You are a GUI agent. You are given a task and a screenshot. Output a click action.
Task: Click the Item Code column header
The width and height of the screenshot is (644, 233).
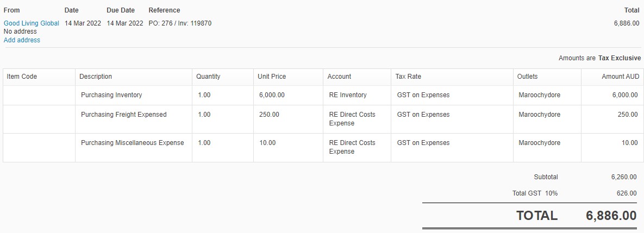pyautogui.click(x=22, y=77)
